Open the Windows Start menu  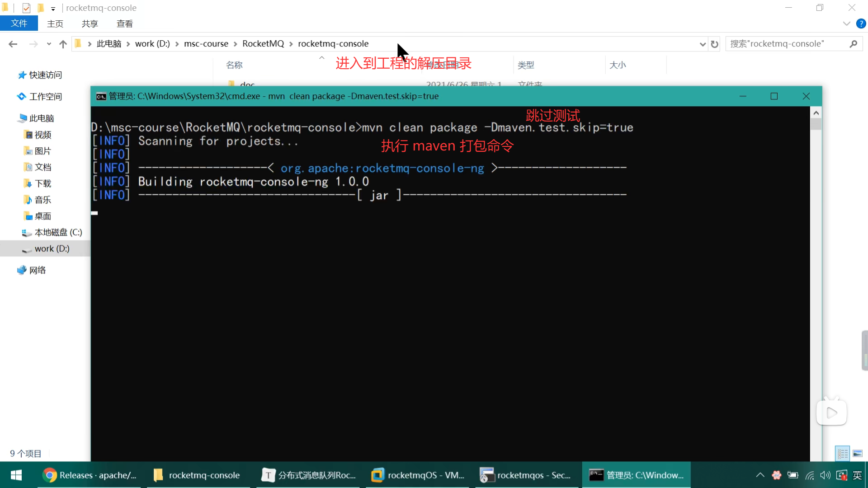coord(16,475)
